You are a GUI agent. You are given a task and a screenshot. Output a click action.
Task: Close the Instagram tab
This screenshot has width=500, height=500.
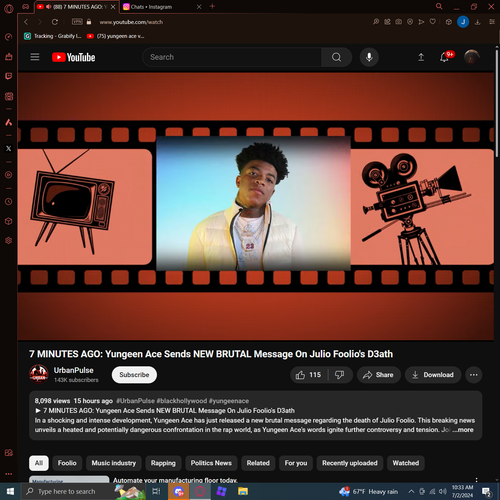coord(199,7)
